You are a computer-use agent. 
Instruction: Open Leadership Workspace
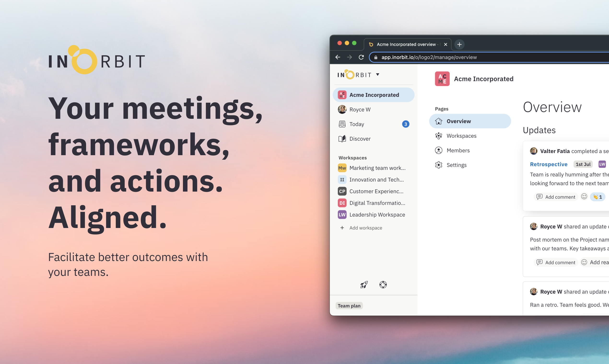[x=374, y=215]
